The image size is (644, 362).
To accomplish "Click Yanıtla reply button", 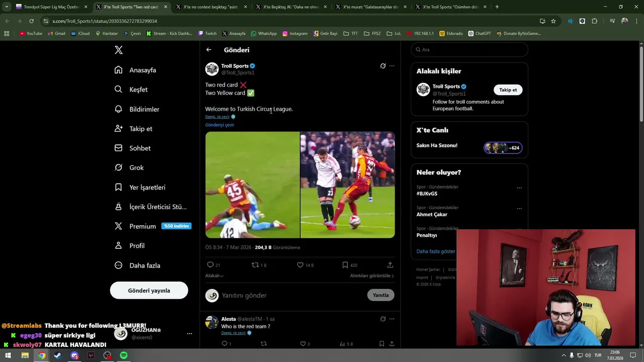I will [x=381, y=295].
